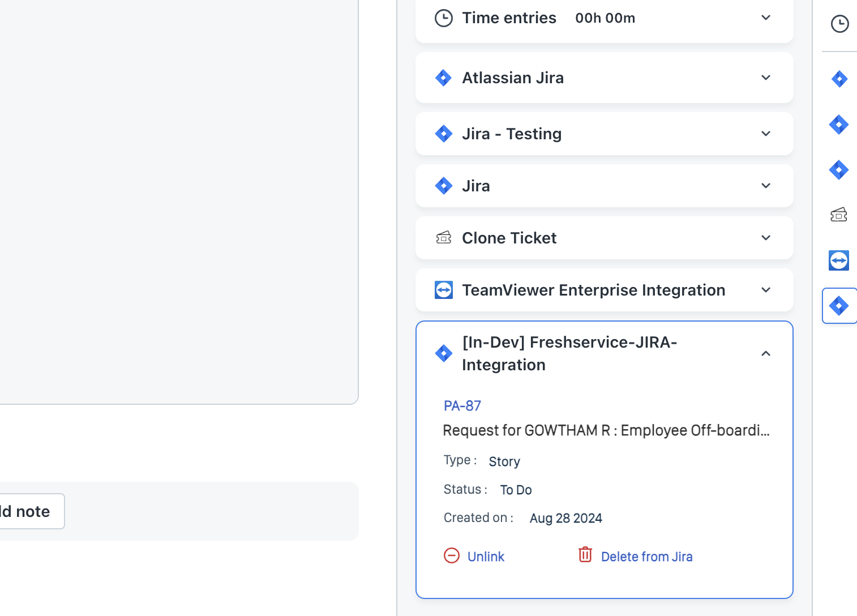
Task: Open the PA-87 issue link
Action: point(462,406)
